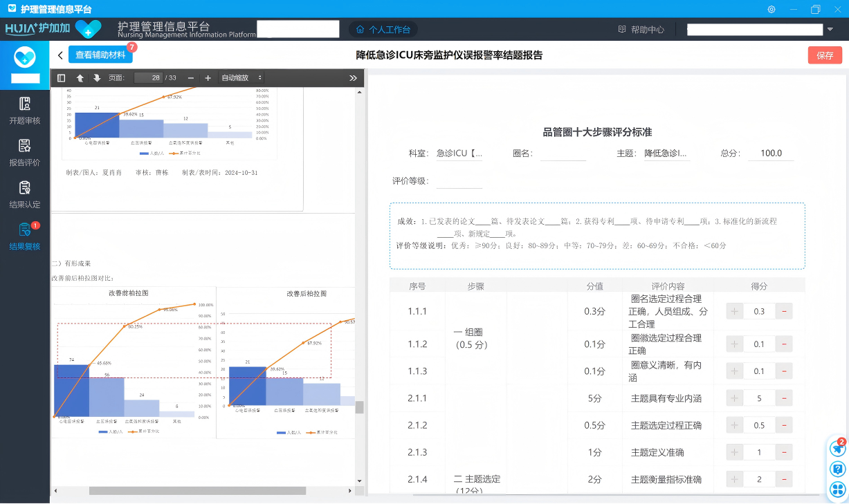Open the floating help question icon

[838, 469]
